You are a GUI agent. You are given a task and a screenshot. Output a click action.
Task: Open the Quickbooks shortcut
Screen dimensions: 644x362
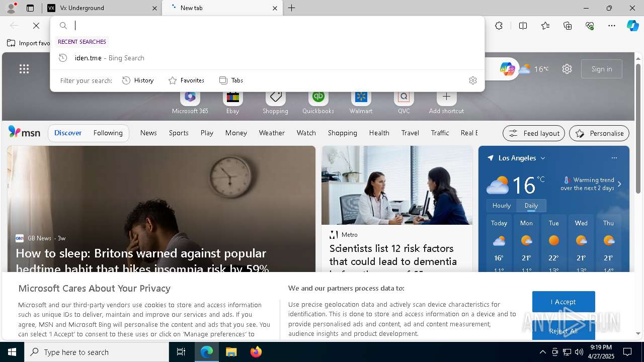[318, 103]
